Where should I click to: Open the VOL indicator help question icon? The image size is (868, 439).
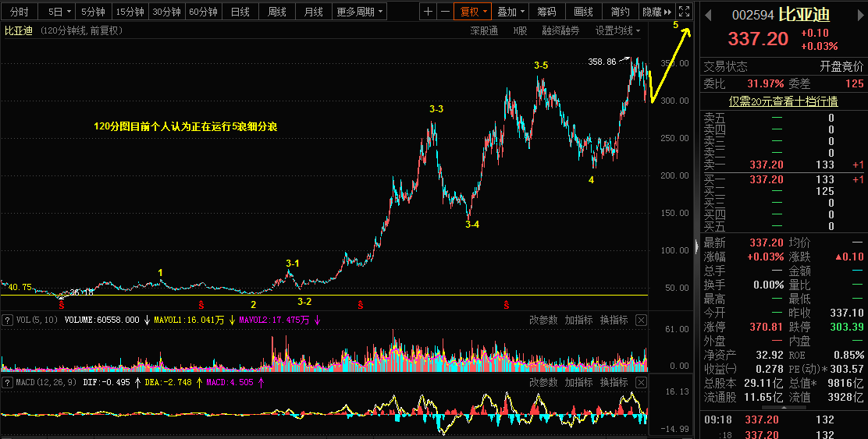(7, 320)
